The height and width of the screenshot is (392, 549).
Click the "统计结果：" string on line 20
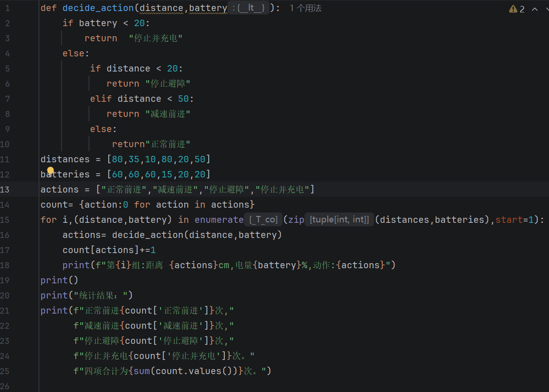(x=101, y=295)
